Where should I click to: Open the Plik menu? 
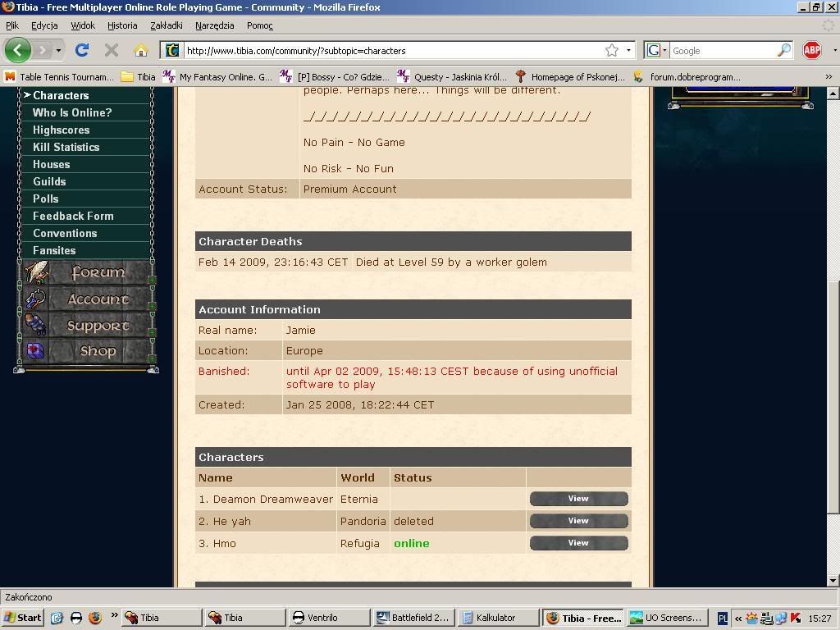click(x=11, y=25)
